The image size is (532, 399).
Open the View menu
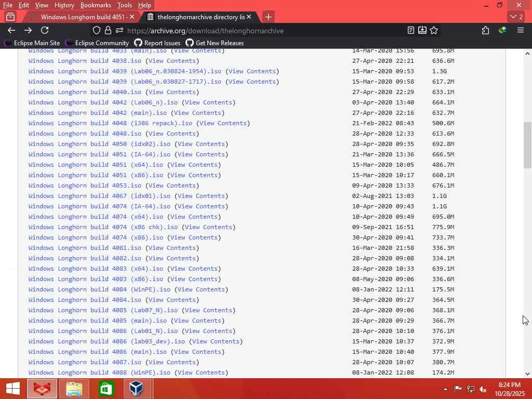[42, 5]
